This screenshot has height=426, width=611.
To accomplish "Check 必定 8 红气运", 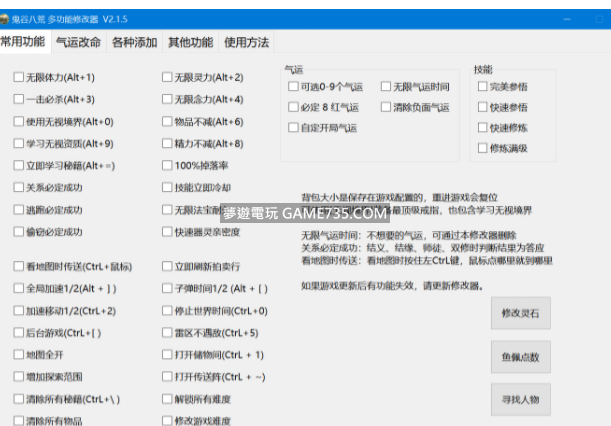I will click(x=293, y=107).
